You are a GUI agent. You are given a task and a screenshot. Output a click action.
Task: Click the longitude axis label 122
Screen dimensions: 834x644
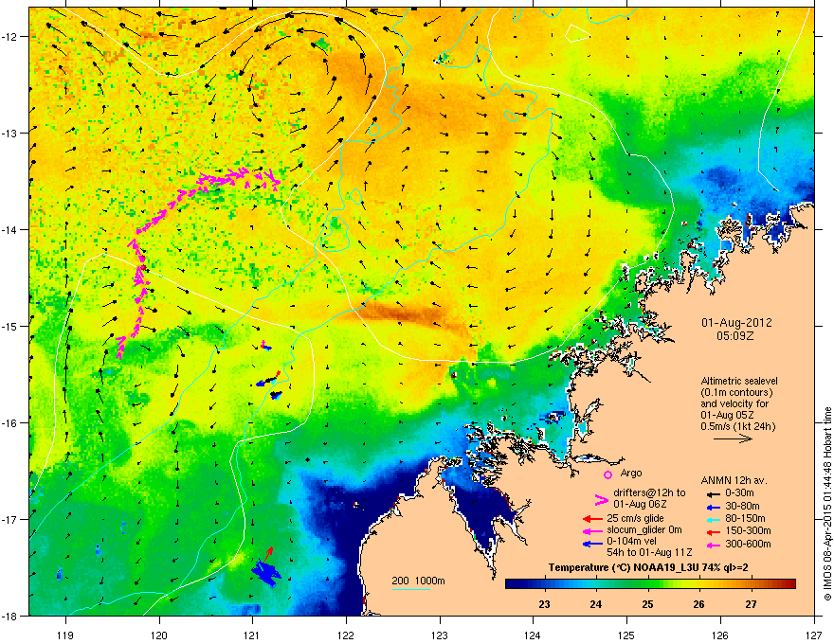[x=346, y=635]
